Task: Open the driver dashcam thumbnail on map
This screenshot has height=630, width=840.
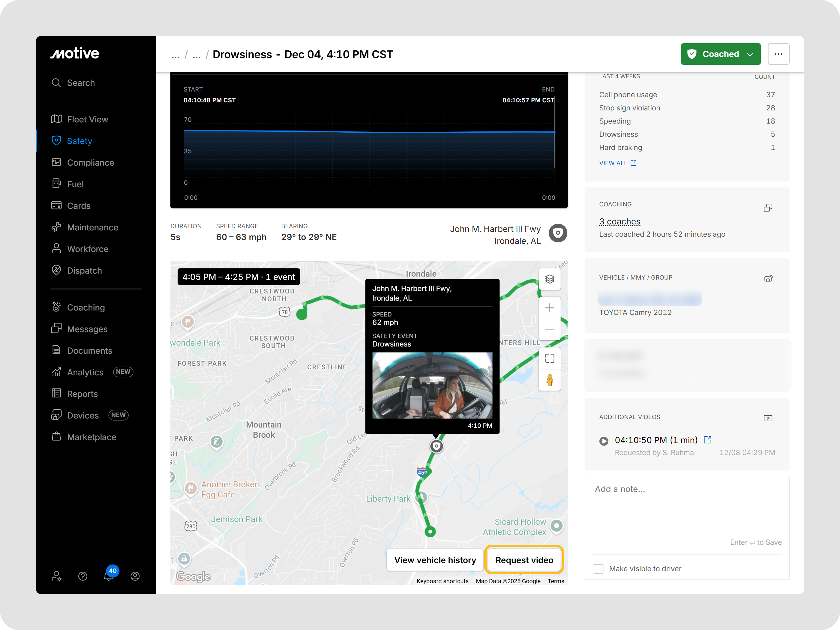Action: click(x=432, y=385)
